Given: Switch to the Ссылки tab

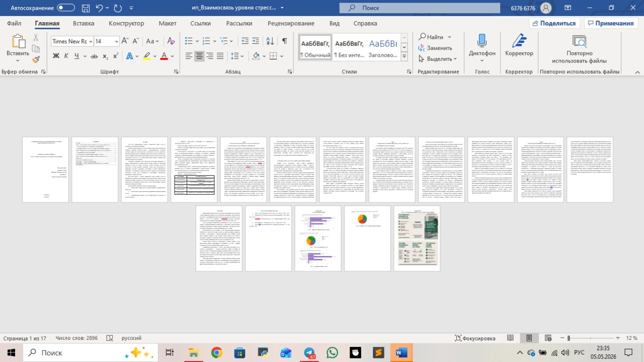Looking at the screenshot, I should point(201,23).
